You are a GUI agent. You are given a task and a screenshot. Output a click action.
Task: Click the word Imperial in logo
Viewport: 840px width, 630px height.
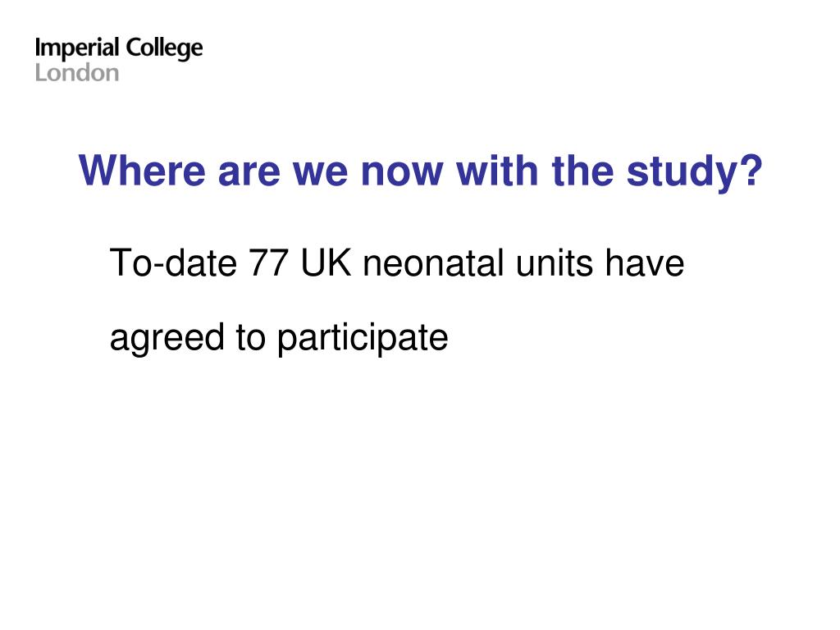click(76, 48)
